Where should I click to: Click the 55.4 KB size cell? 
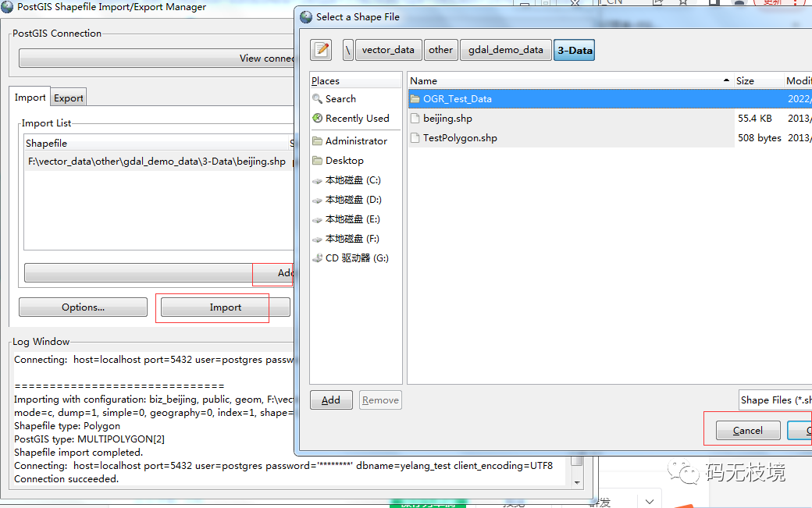coord(754,119)
